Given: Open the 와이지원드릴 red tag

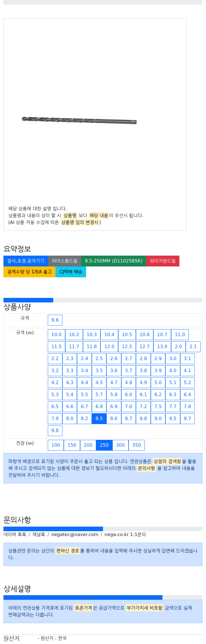Looking at the screenshot, I should coord(163,261).
